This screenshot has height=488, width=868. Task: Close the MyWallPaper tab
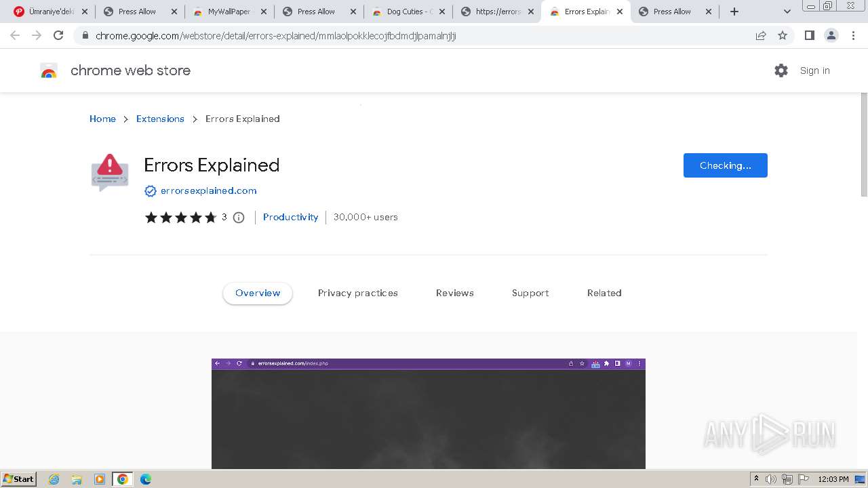[x=264, y=12]
